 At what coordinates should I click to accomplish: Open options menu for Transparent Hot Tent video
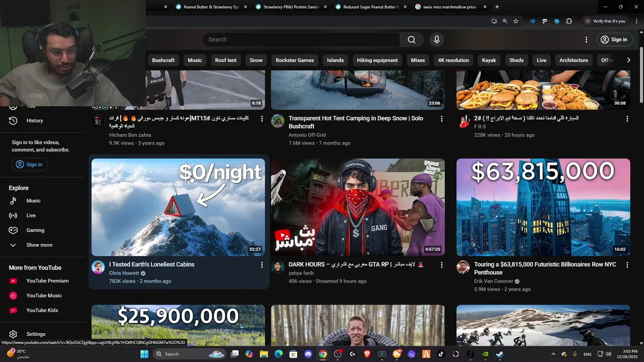coord(441,119)
